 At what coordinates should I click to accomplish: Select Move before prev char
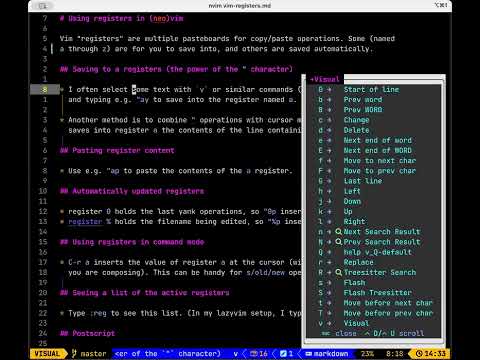(x=388, y=313)
